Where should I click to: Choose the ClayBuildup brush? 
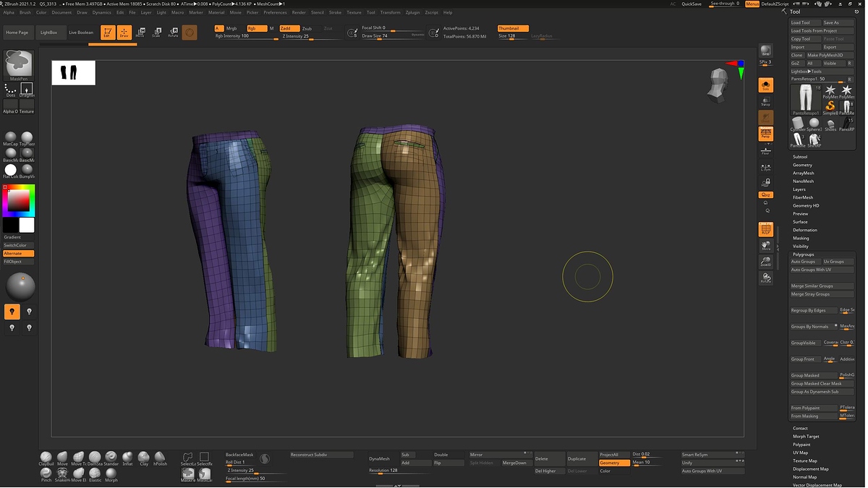(46, 458)
